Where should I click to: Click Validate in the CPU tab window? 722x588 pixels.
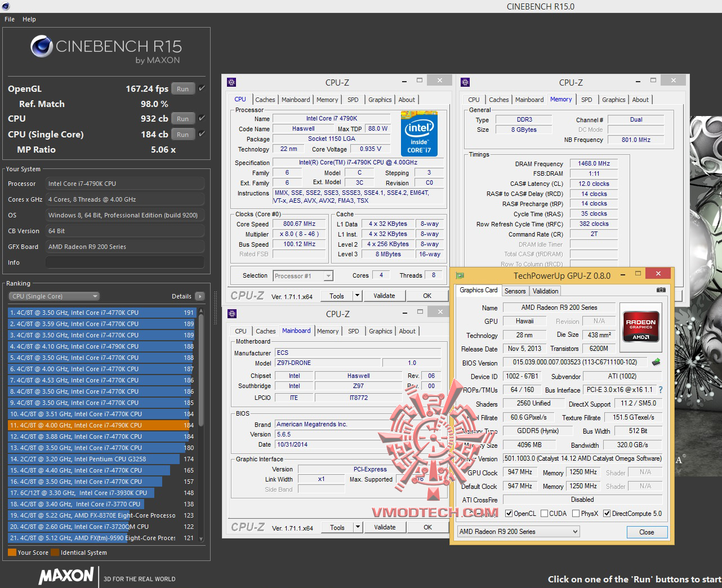click(x=385, y=296)
